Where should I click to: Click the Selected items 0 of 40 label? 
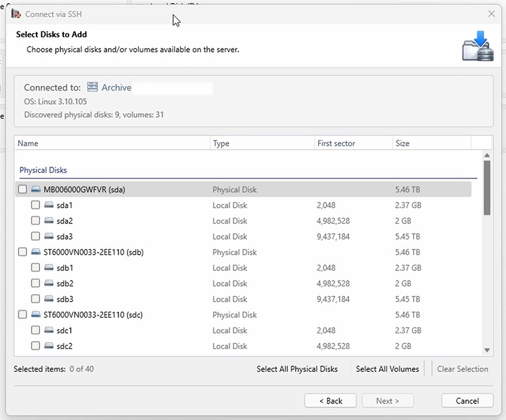[x=53, y=368]
